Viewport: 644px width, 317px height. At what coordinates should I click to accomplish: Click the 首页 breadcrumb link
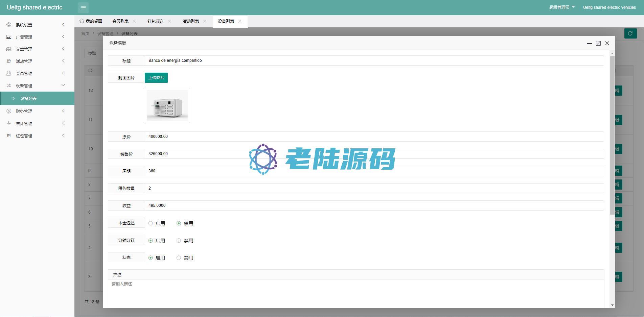(85, 33)
